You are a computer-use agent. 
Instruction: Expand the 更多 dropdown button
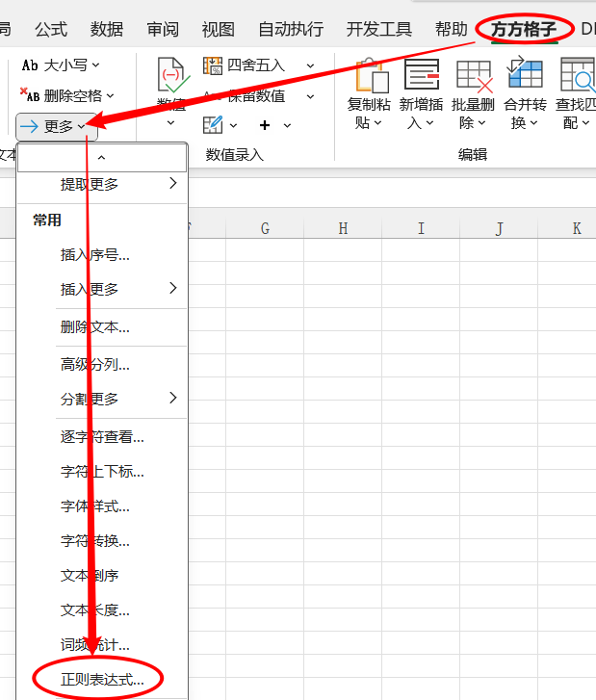(57, 126)
